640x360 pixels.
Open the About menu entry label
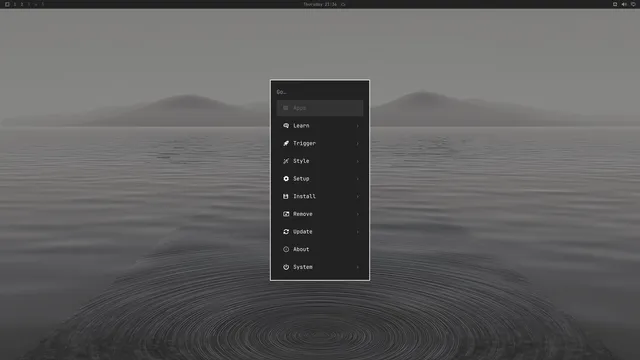pos(301,249)
